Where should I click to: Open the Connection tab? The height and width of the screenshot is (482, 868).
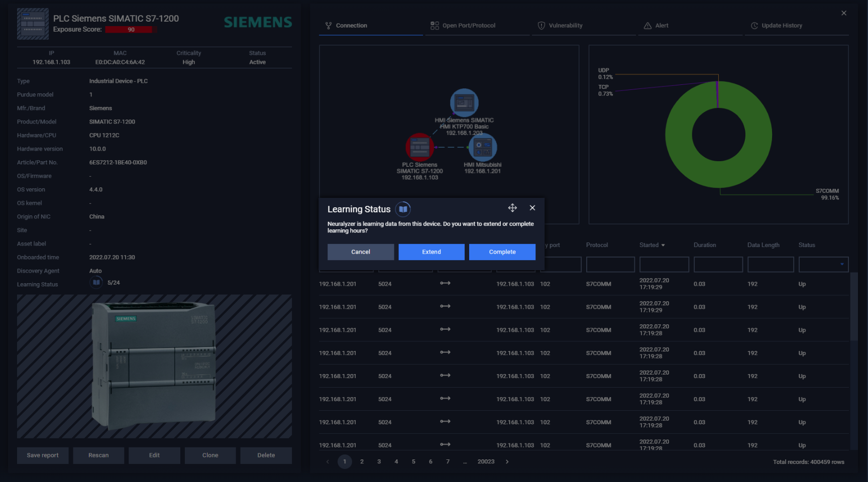[371, 26]
